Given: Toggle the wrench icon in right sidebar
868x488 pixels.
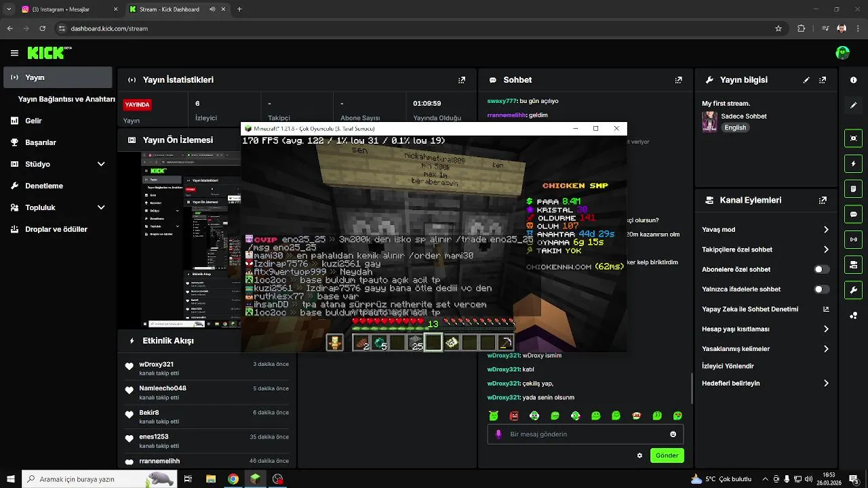Looking at the screenshot, I should 853,289.
